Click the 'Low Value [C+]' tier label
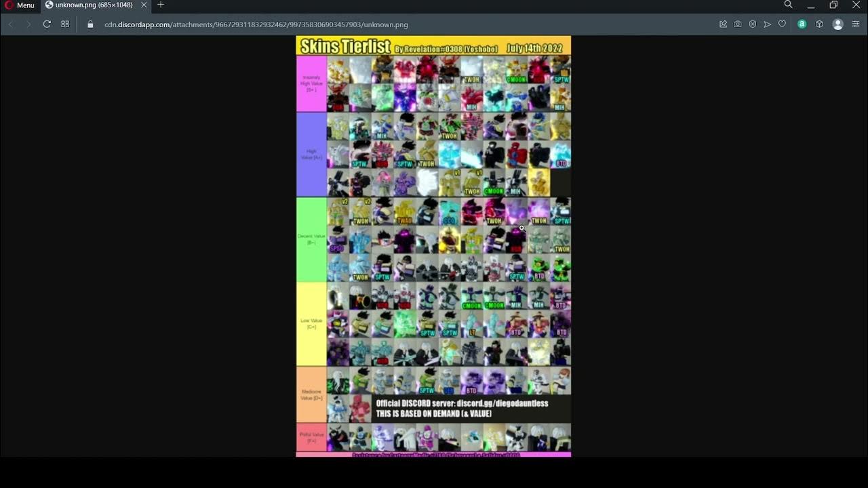 (311, 324)
